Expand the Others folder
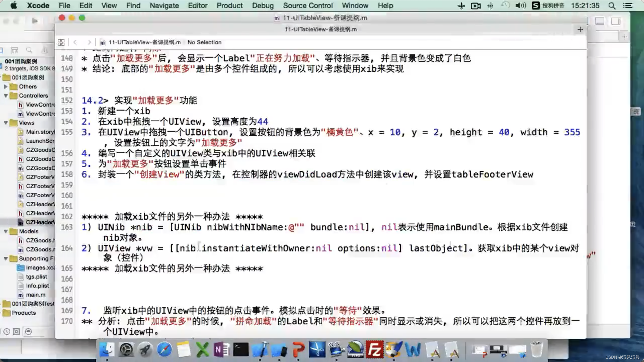The width and height of the screenshot is (644, 362). tap(6, 87)
